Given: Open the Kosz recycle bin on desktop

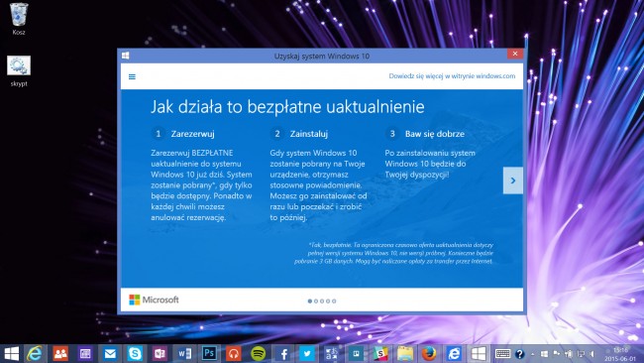Looking at the screenshot, I should [x=19, y=19].
